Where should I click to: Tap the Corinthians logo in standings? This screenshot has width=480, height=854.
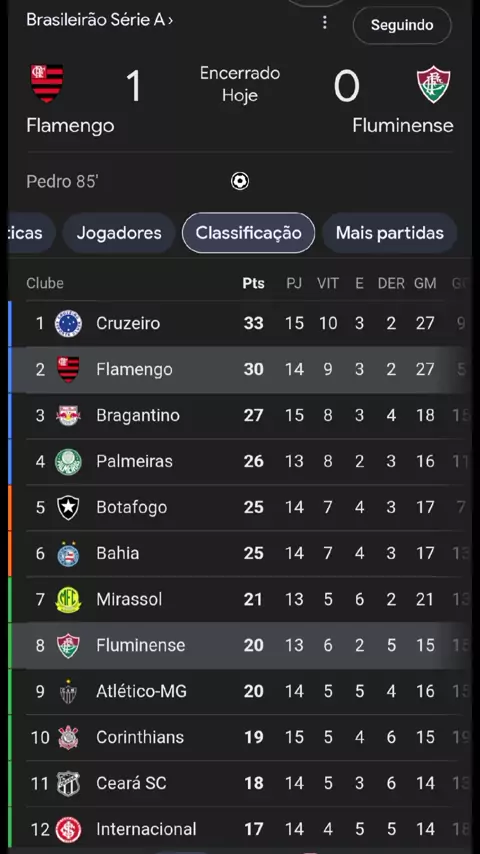pyautogui.click(x=68, y=737)
